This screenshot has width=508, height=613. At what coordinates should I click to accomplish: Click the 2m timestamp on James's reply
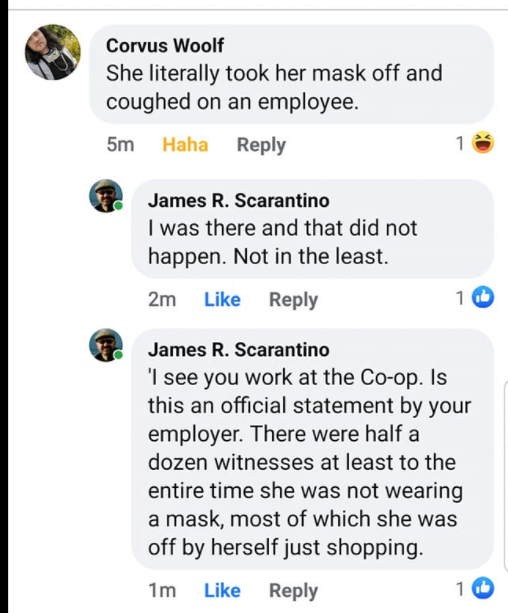coord(162,300)
